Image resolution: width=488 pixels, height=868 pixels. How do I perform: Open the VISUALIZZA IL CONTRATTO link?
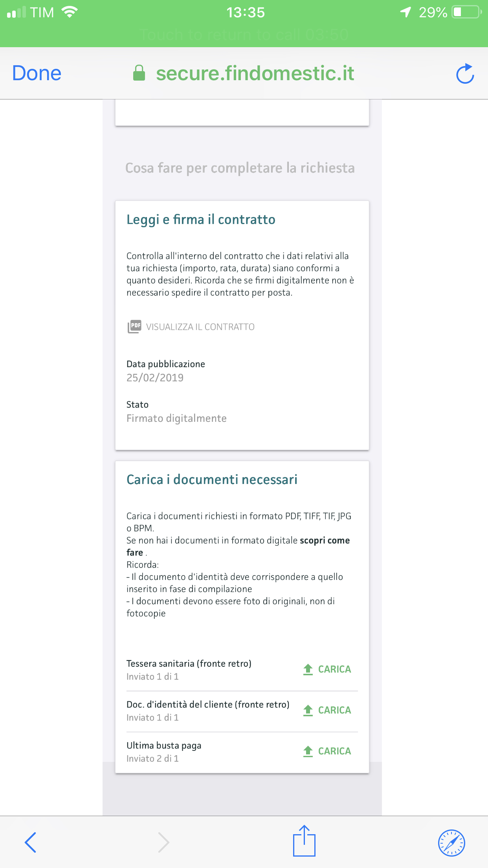click(200, 327)
